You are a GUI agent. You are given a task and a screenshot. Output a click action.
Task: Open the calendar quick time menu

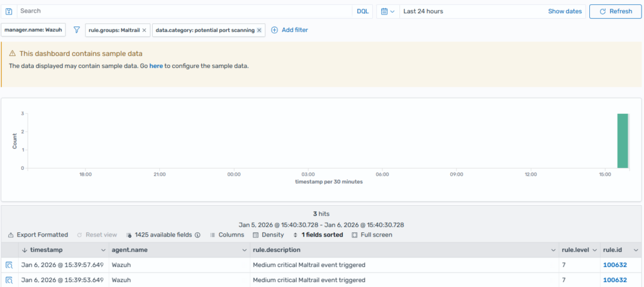pyautogui.click(x=387, y=11)
